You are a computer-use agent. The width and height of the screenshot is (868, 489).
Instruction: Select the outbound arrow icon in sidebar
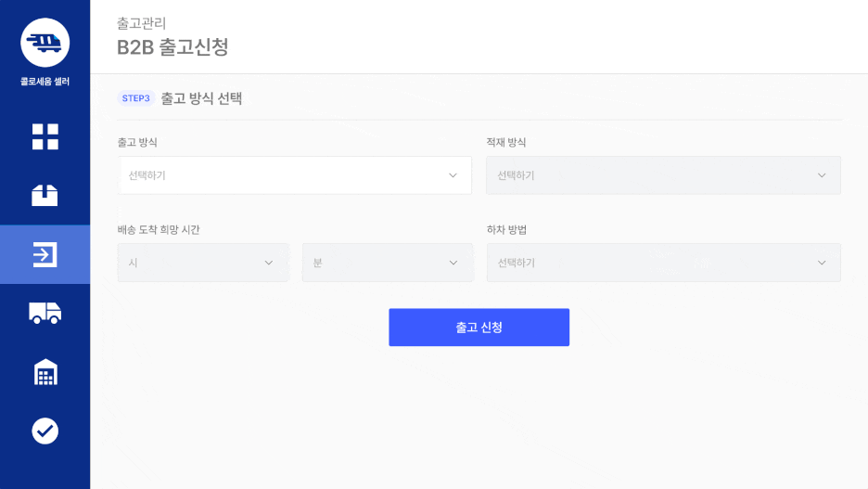(x=45, y=255)
